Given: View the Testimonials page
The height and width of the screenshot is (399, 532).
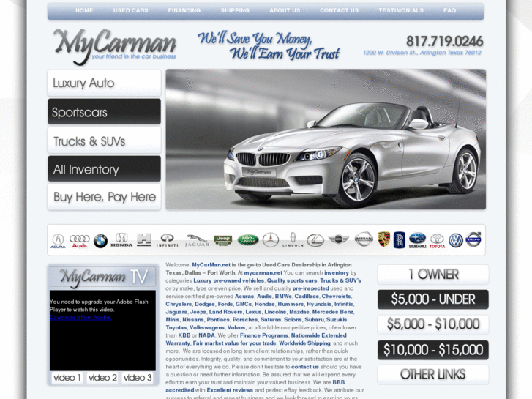Looking at the screenshot, I should tap(401, 10).
